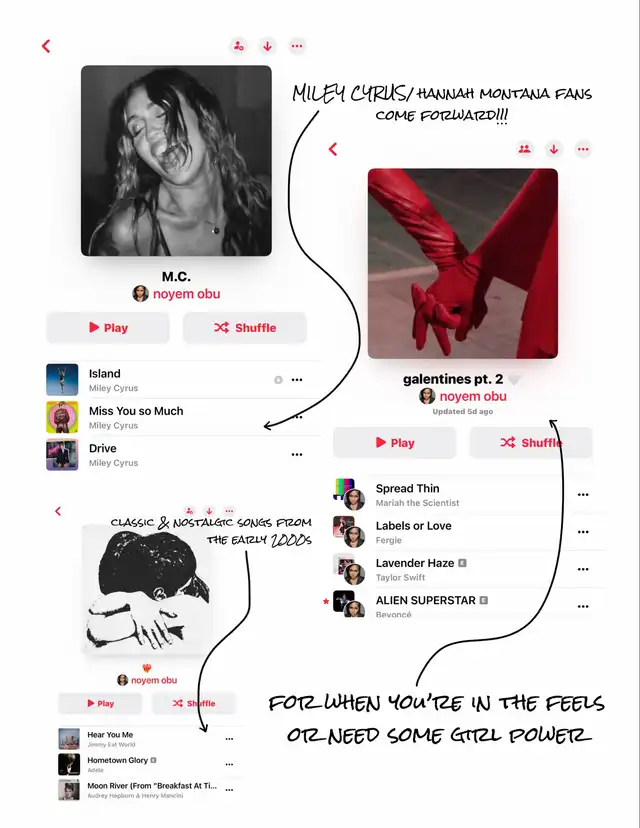Open more options for galentines pt. 2
The width and height of the screenshot is (640, 828).
tap(583, 149)
